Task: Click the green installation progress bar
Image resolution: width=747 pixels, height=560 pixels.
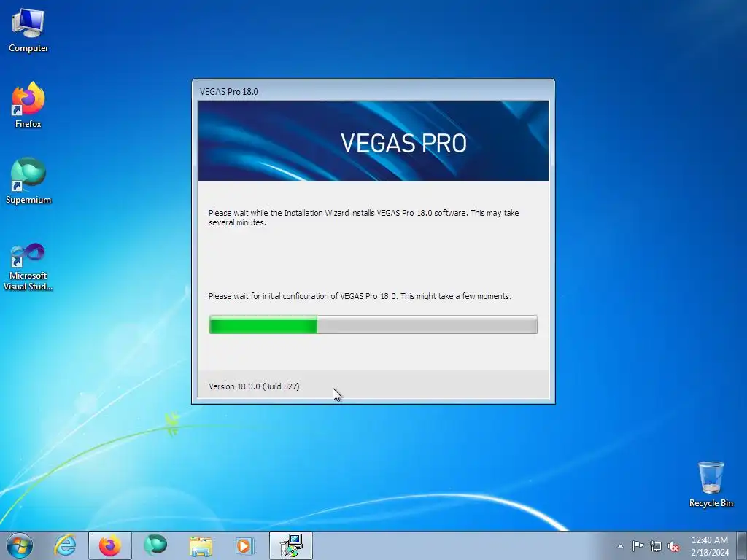Action: 373,324
